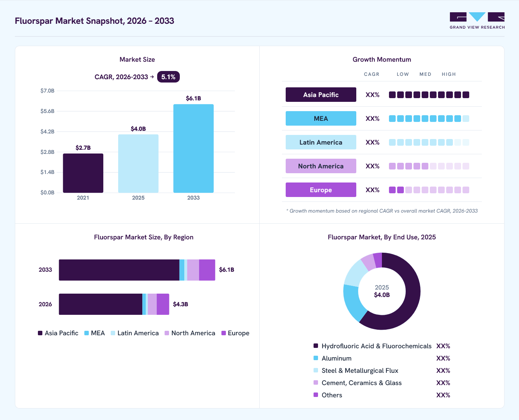Click the Aluminum XX% share value
Screen dimensions: 519x420
click(443, 358)
